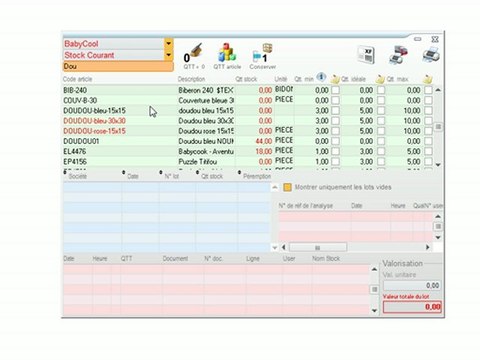Click movements table scroll down arrow
This screenshot has width=480, height=360.
(374, 311)
